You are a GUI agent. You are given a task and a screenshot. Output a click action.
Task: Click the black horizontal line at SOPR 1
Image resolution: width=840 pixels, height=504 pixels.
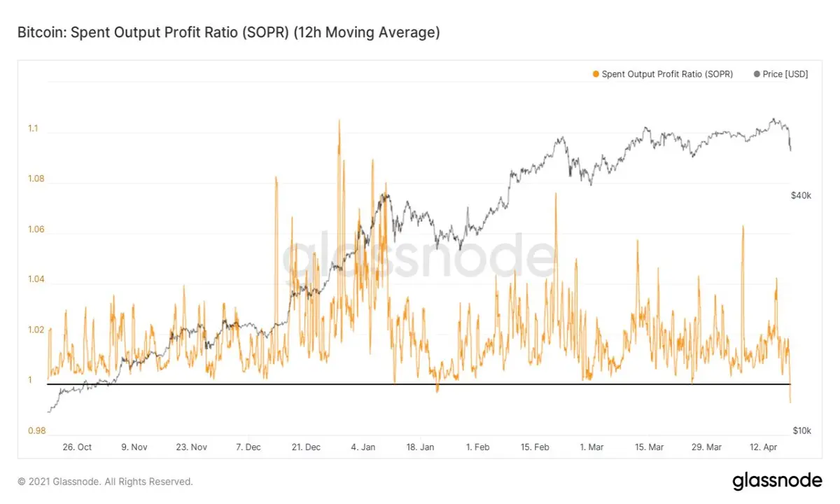[419, 384]
